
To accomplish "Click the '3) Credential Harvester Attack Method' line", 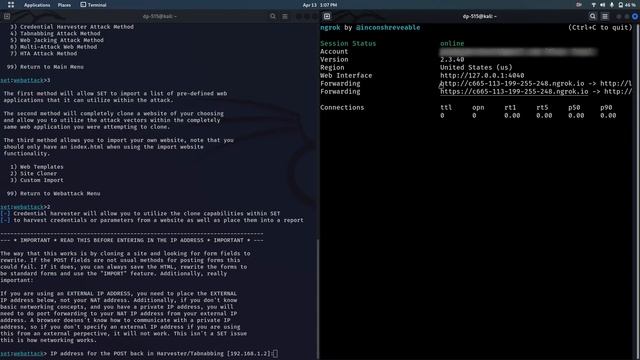I will click(72, 27).
